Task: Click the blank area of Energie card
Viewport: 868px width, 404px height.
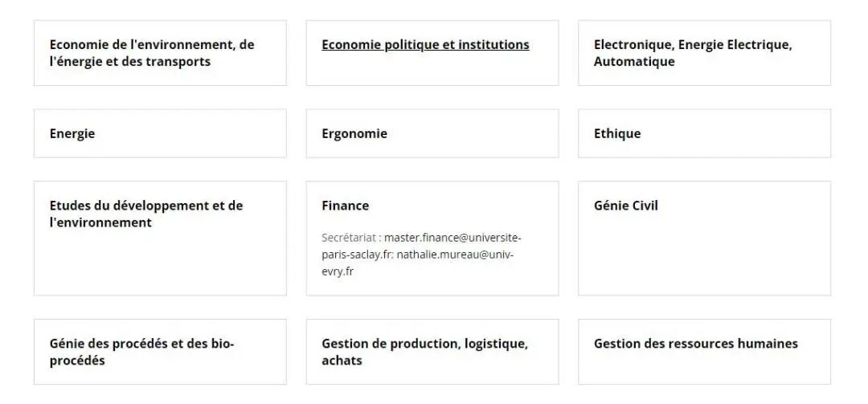Action: coord(194,133)
